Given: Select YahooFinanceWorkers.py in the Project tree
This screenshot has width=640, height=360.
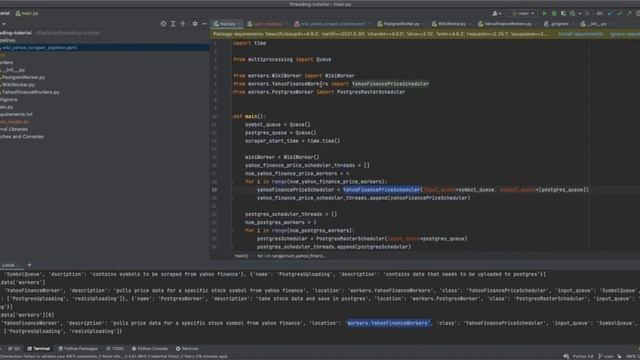Looking at the screenshot, I should click(30, 92).
